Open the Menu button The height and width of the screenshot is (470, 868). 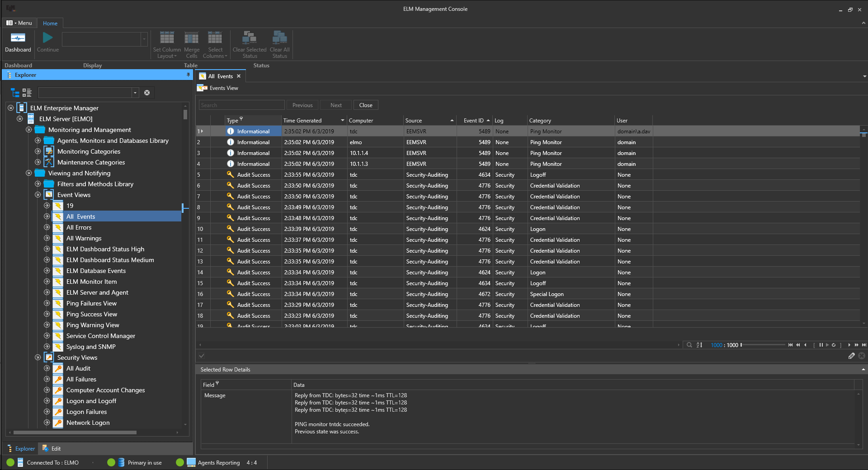click(x=19, y=23)
